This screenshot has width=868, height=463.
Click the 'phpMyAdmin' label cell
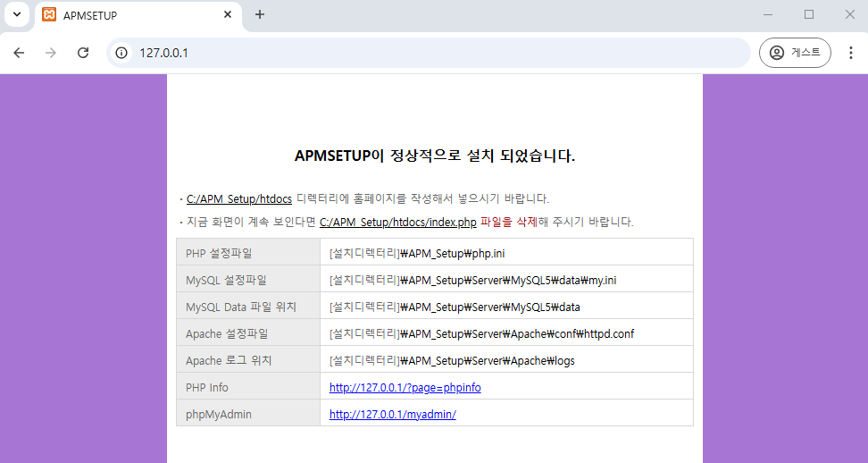[x=248, y=413]
